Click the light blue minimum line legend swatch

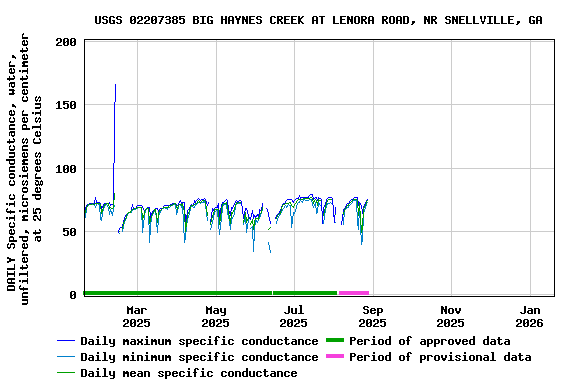(x=66, y=357)
